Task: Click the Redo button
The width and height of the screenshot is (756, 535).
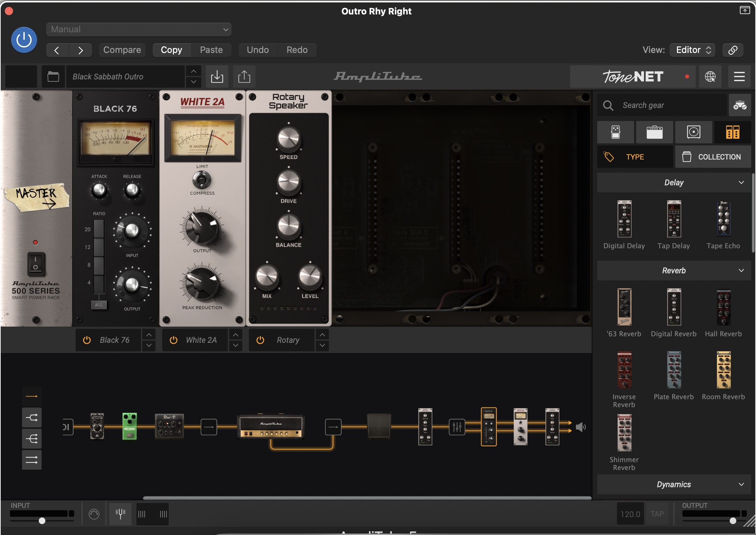Action: (297, 50)
